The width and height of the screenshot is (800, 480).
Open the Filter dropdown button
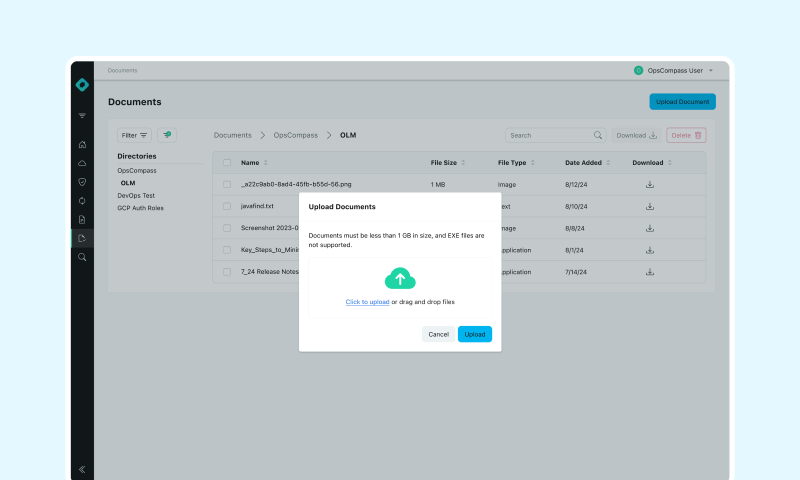(x=134, y=135)
